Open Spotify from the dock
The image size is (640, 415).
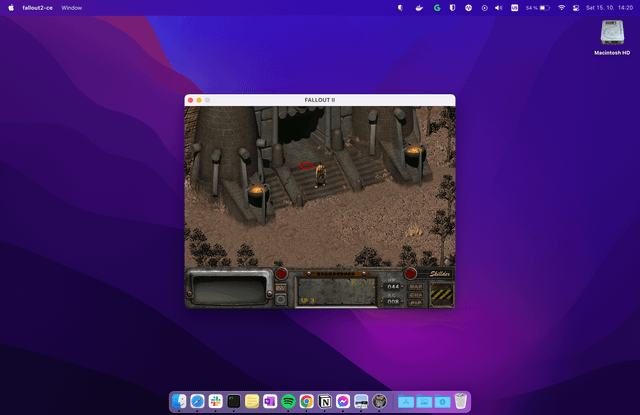288,402
